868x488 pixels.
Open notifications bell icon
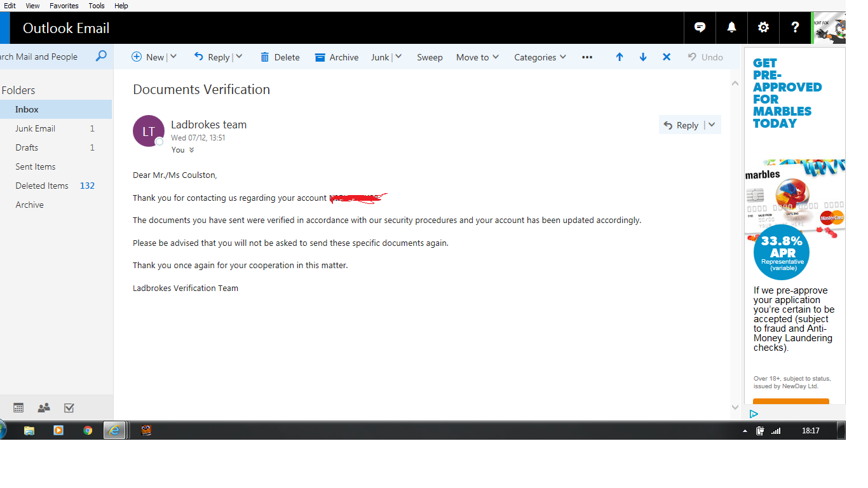pos(732,27)
